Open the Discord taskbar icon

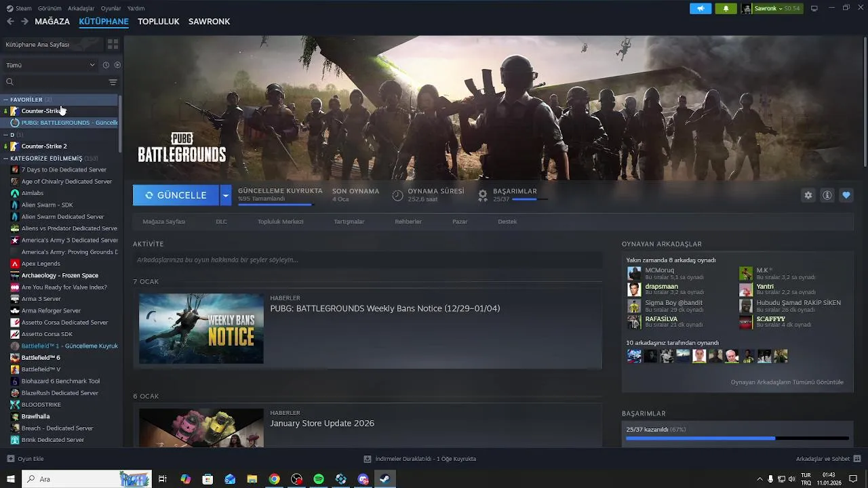pyautogui.click(x=363, y=479)
